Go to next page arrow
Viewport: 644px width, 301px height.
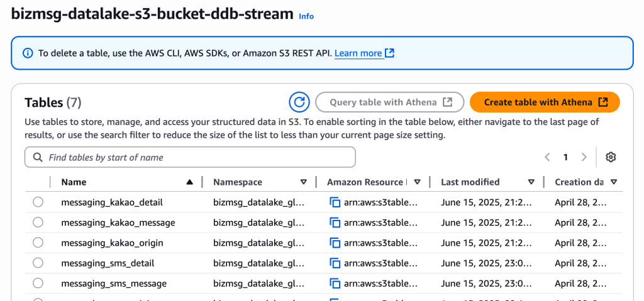coord(584,157)
